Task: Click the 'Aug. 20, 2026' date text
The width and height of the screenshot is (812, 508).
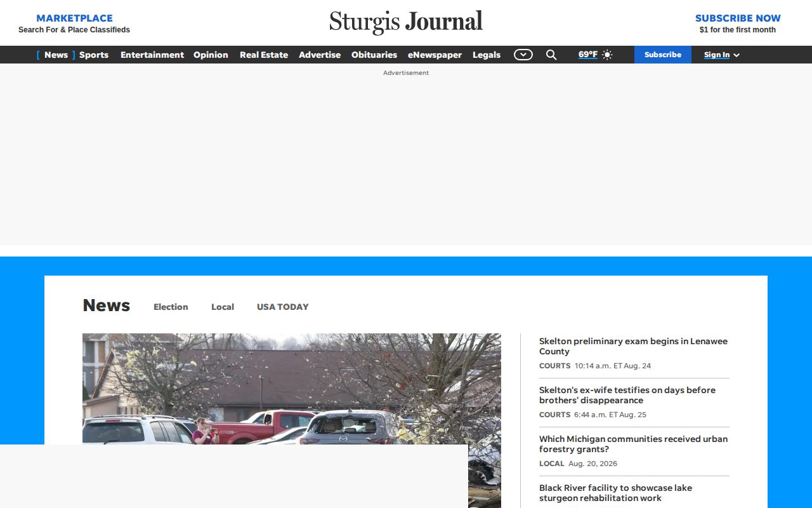Action: pos(593,464)
